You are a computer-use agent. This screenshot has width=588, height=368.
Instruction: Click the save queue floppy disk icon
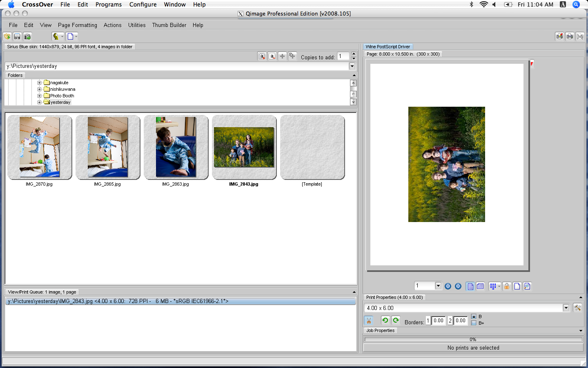[x=17, y=36]
